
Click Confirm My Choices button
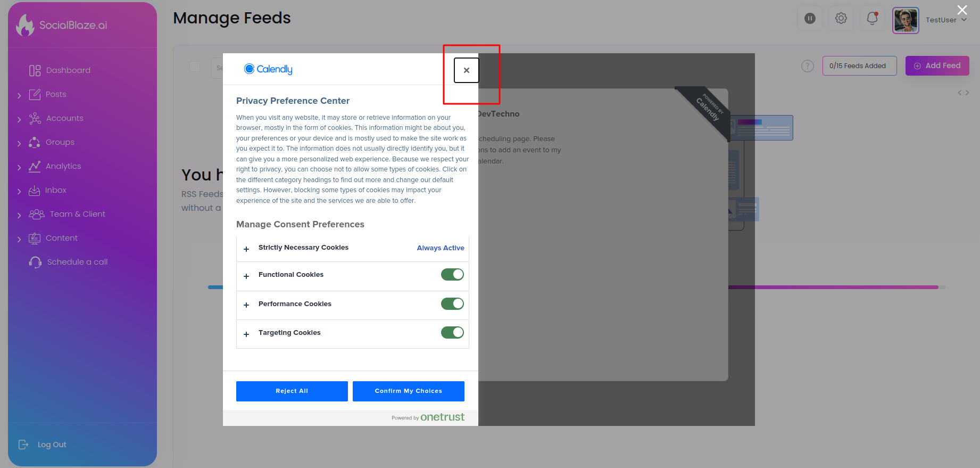click(x=409, y=391)
